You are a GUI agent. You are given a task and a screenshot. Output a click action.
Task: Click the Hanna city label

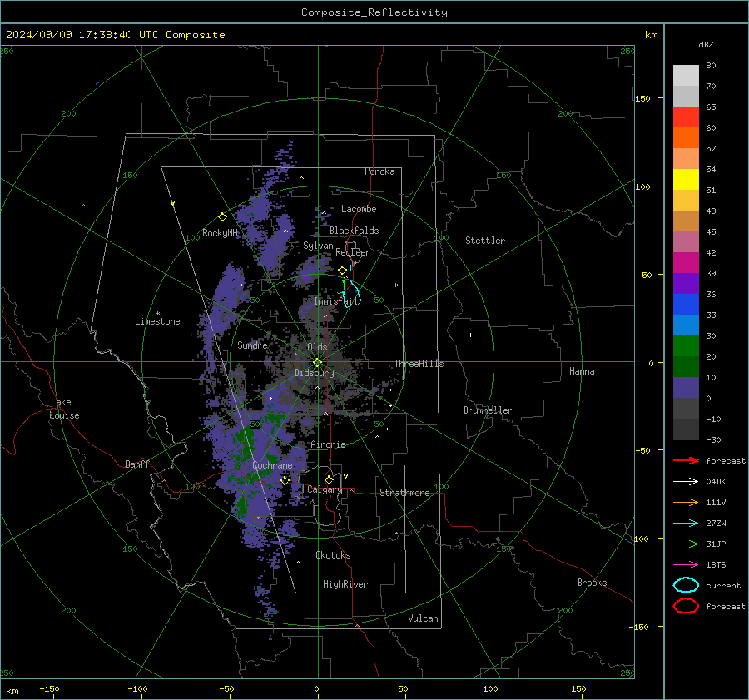click(582, 371)
